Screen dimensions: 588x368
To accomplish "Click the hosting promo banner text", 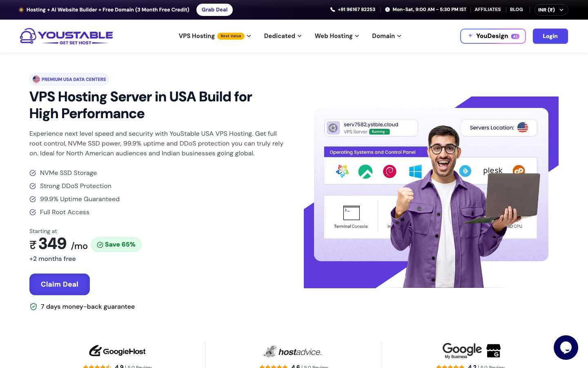I will point(108,9).
